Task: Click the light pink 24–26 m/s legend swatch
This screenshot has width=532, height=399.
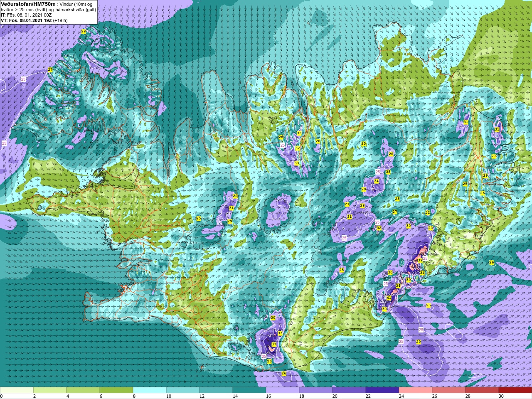Action: click(416, 390)
